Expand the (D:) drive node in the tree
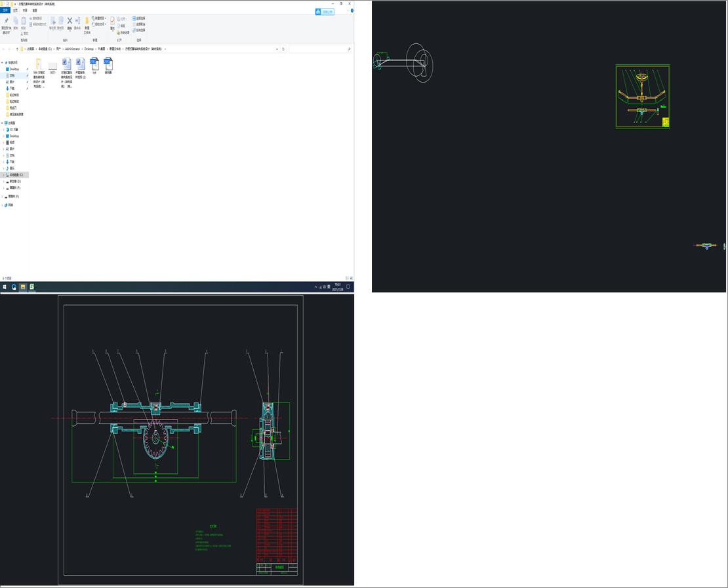 coord(4,182)
